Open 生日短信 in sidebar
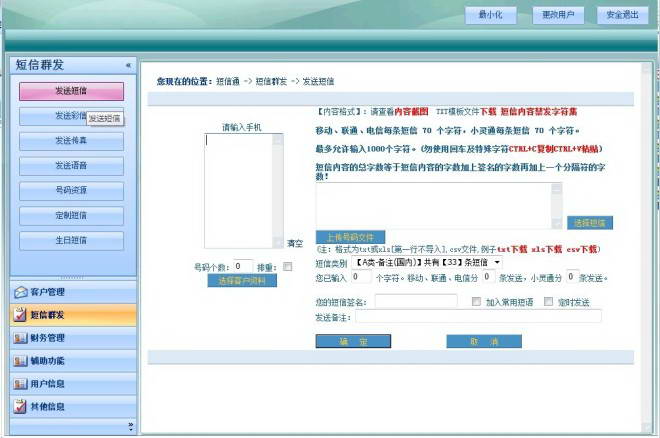Viewport: 660px width, 438px height. (71, 240)
